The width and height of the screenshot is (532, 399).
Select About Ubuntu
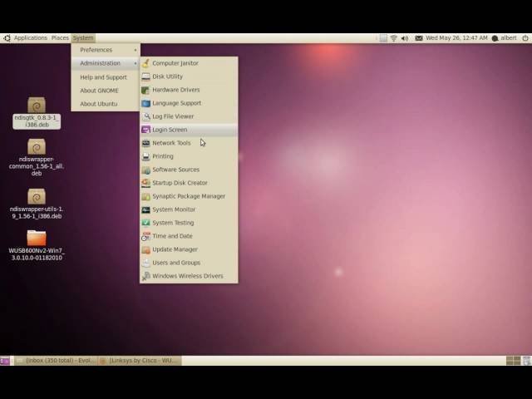pyautogui.click(x=106, y=104)
